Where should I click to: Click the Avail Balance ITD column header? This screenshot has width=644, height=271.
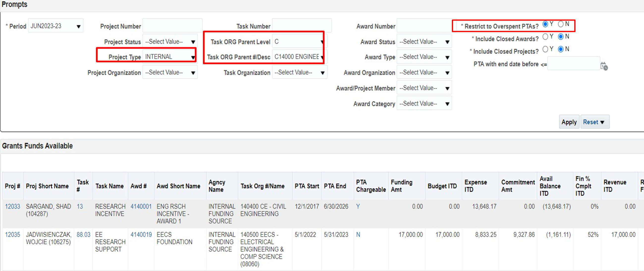pyautogui.click(x=550, y=186)
